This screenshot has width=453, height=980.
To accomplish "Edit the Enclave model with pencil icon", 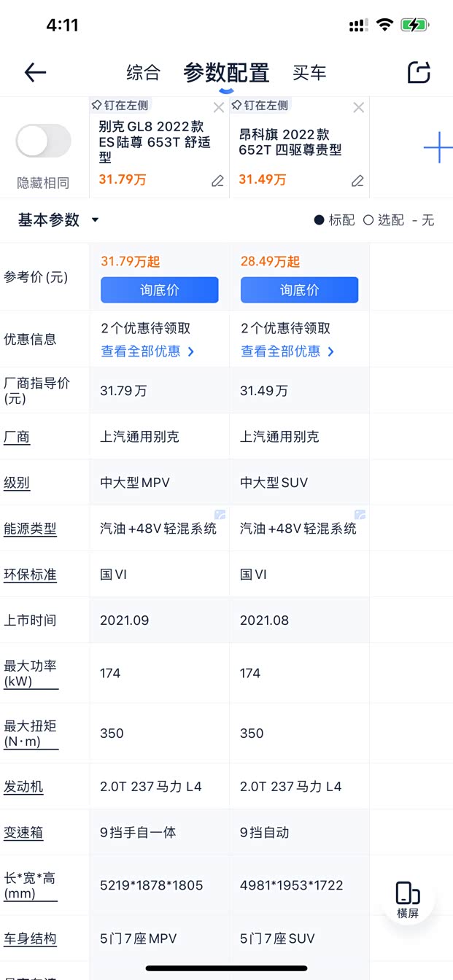I will [357, 181].
